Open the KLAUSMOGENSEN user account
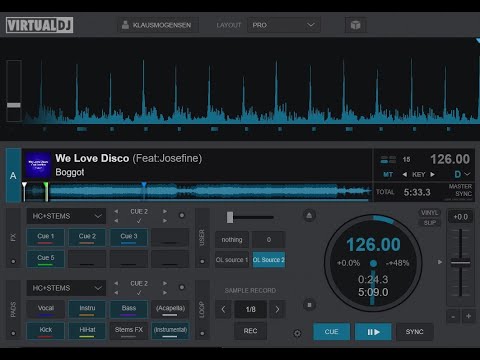The height and width of the screenshot is (360, 480). (x=158, y=25)
